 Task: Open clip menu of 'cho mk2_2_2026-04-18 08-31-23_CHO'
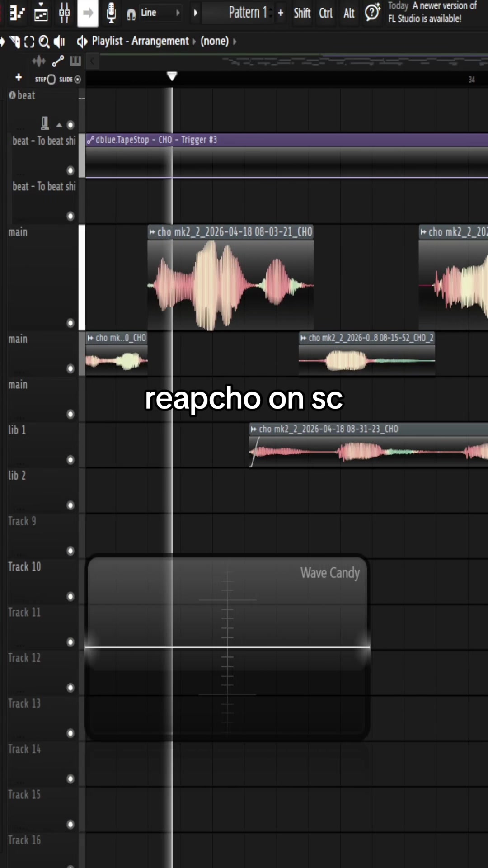pos(253,429)
